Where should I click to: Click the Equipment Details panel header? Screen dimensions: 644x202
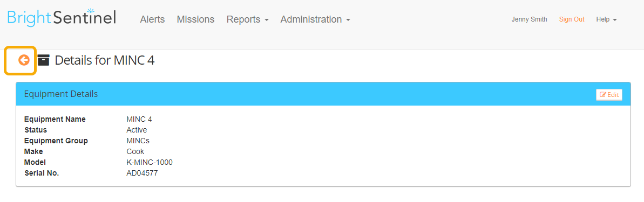(x=323, y=94)
